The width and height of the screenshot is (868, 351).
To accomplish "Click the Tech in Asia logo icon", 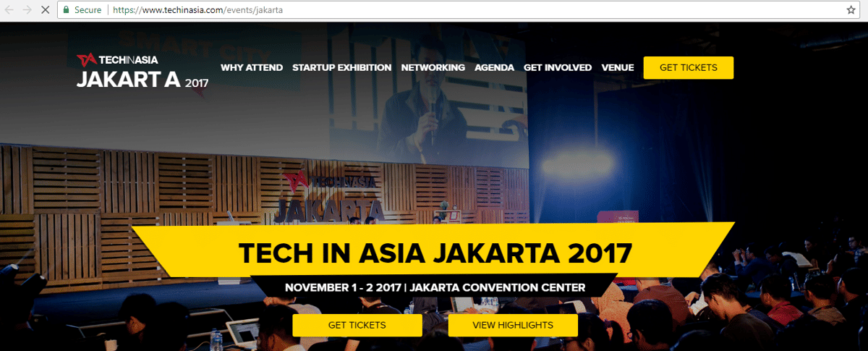I will (x=86, y=59).
